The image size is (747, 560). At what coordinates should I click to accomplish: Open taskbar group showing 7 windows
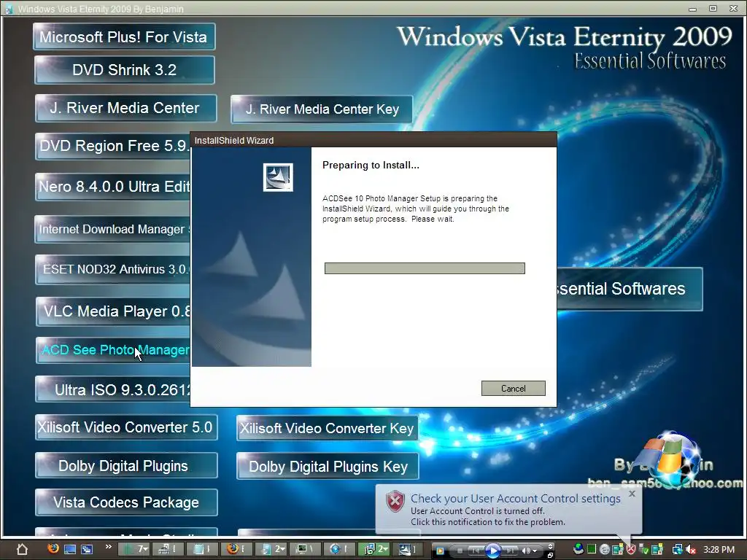click(134, 549)
